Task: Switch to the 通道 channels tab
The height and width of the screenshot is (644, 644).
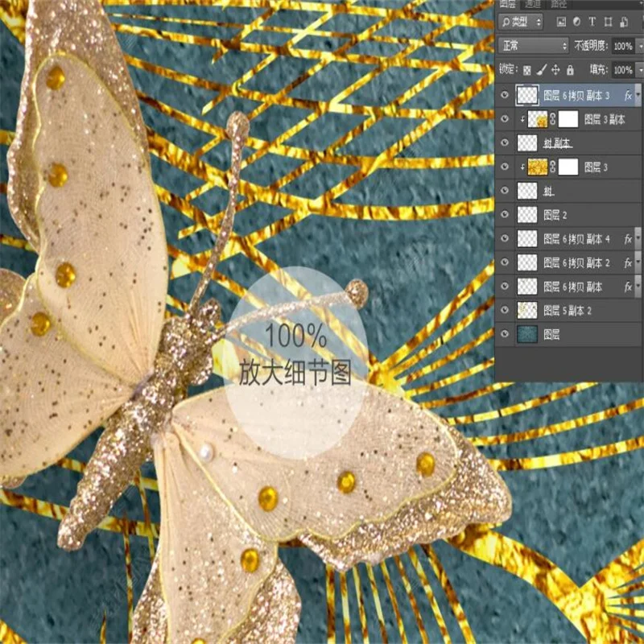Action: [533, 4]
